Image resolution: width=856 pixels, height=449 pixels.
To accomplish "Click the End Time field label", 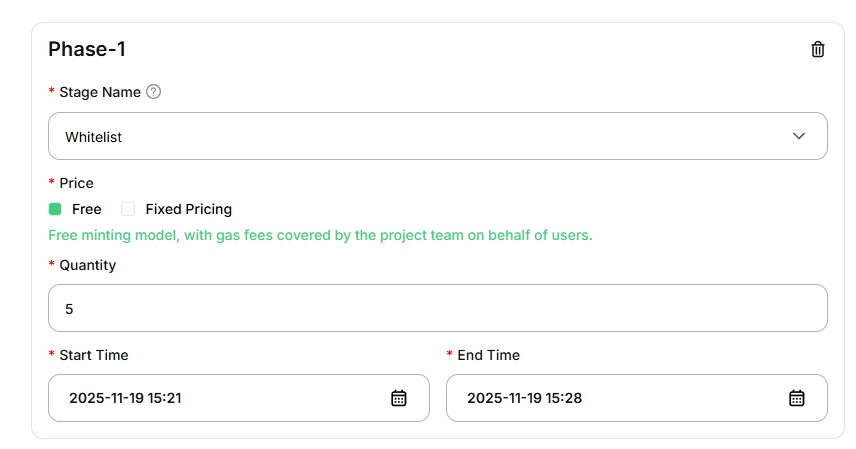I will point(489,355).
